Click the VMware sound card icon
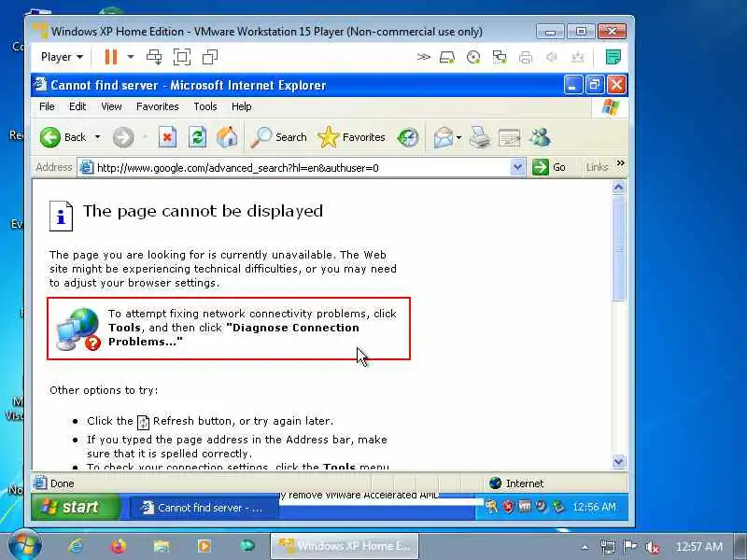The width and height of the screenshot is (747, 560). pos(551,58)
